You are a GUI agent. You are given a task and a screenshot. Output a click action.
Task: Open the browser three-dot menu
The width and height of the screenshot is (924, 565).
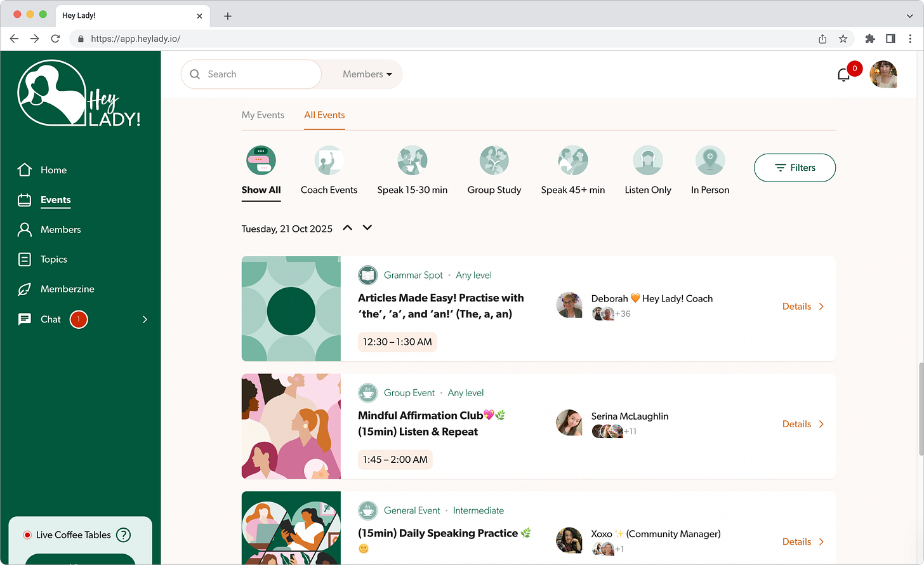pos(910,39)
